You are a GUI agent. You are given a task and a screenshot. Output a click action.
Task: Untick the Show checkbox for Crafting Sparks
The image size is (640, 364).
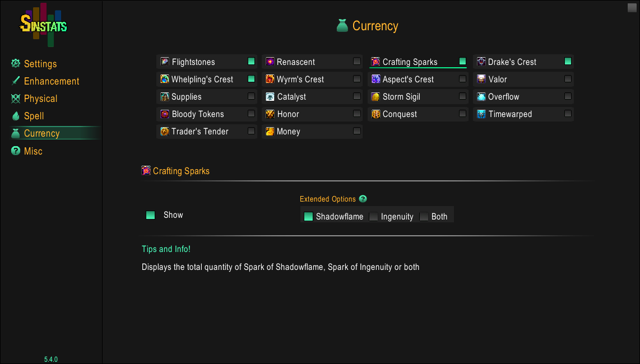(150, 215)
